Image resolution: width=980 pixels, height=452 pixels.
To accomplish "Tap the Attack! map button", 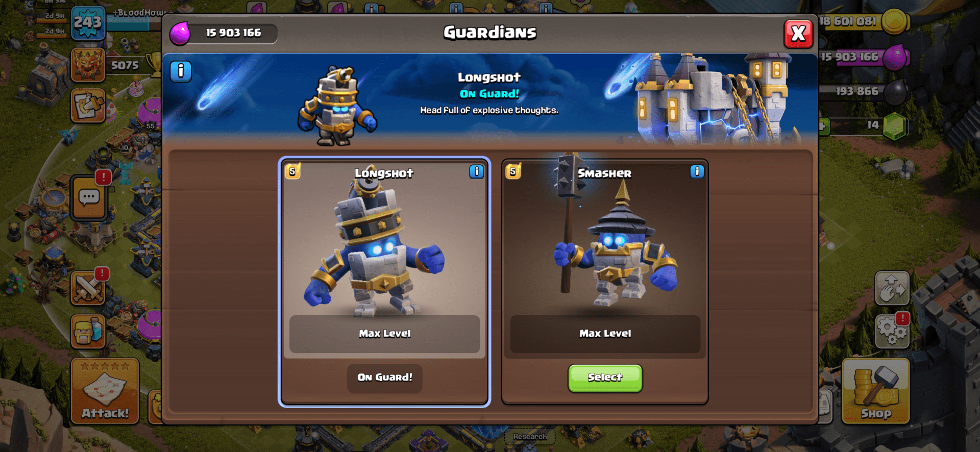I will click(x=105, y=391).
